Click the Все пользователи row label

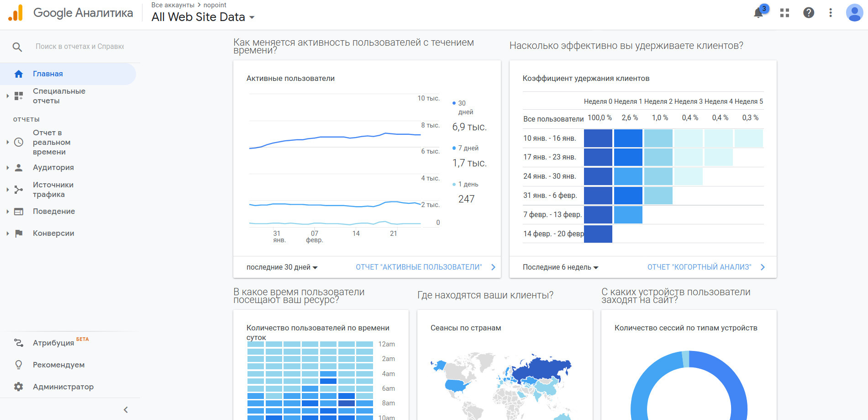coord(553,119)
